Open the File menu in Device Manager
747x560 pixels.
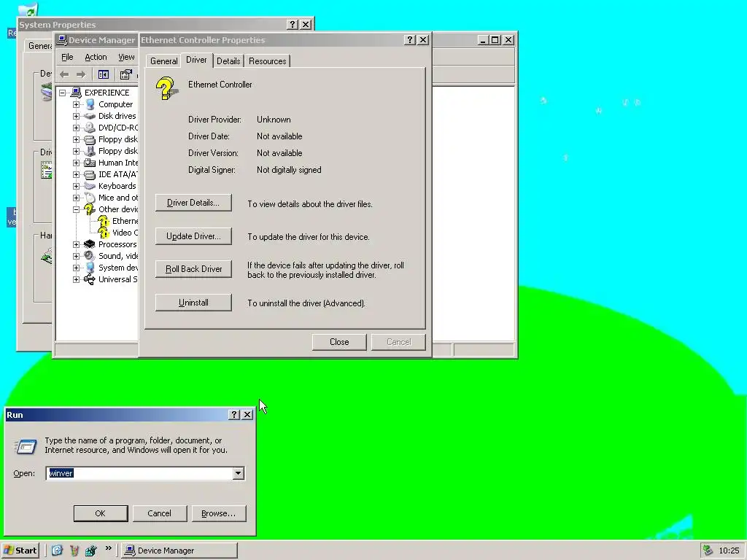tap(67, 57)
